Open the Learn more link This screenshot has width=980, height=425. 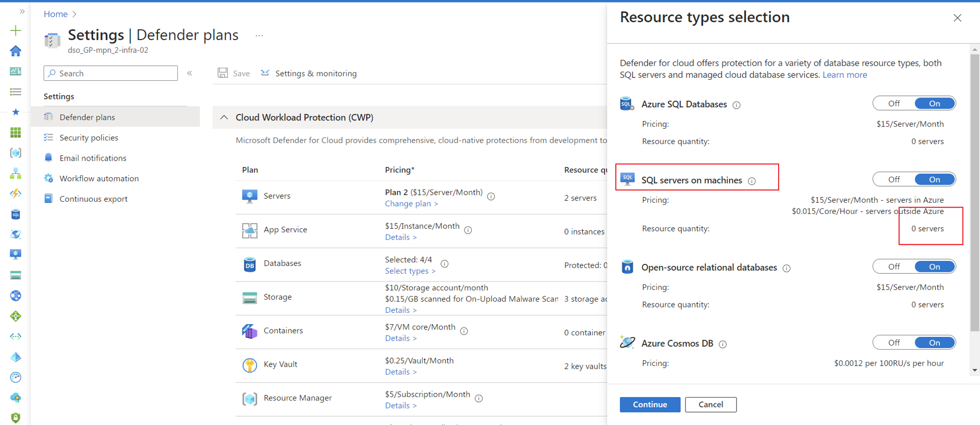pyautogui.click(x=845, y=75)
